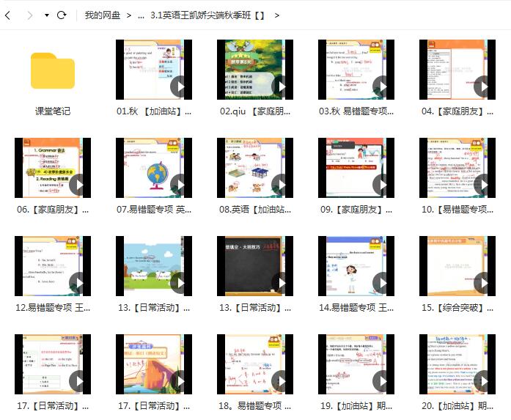The height and width of the screenshot is (420, 511).
Task: Select file name 14.易错题专项 王...
Action: pos(356,308)
